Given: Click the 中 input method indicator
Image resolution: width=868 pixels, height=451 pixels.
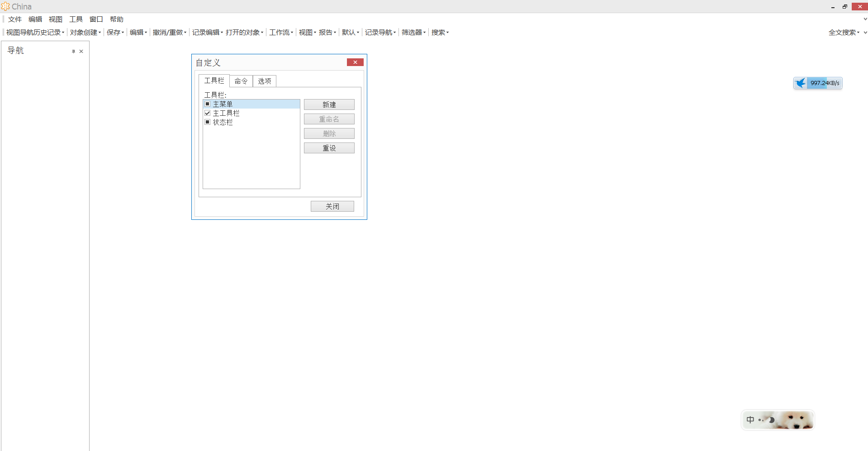Looking at the screenshot, I should pos(750,420).
